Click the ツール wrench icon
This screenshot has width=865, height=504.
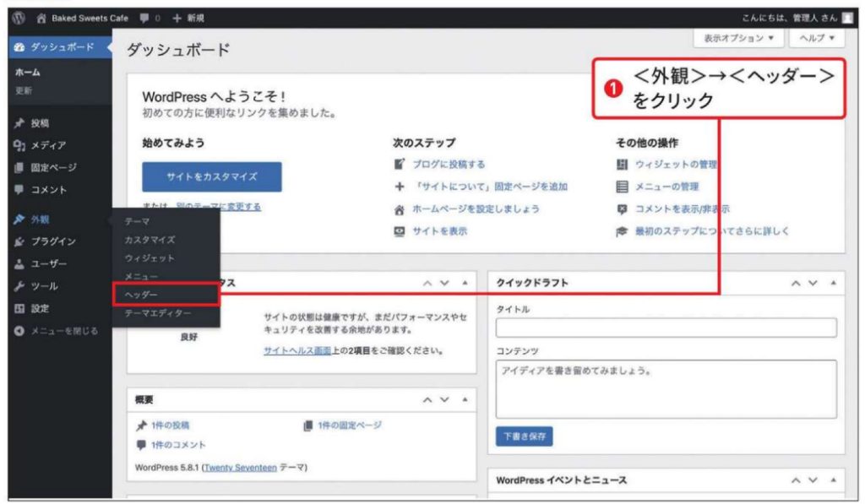click(19, 286)
